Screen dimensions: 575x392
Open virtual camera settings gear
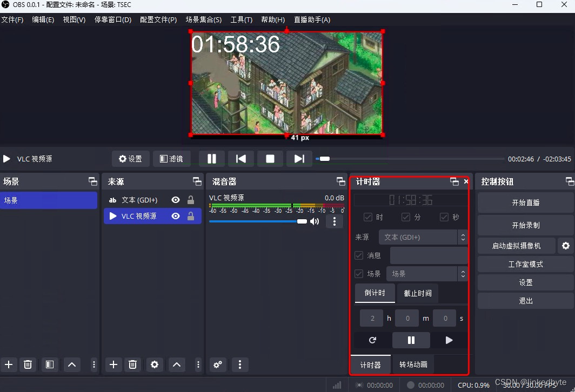566,246
